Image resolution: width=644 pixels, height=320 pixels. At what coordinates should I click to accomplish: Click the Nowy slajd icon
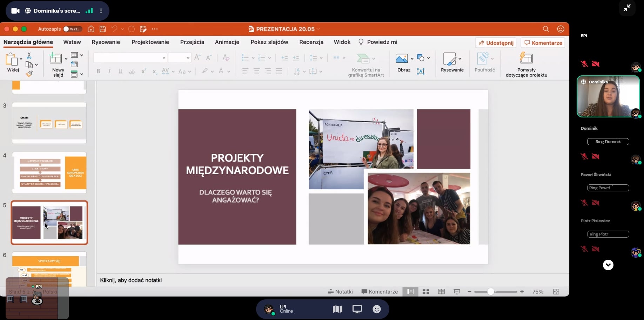pos(55,58)
